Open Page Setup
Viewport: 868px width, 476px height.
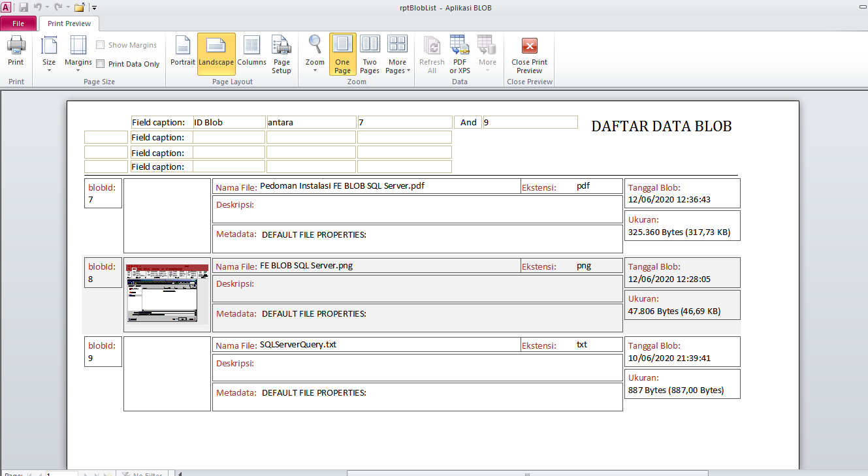pyautogui.click(x=281, y=54)
